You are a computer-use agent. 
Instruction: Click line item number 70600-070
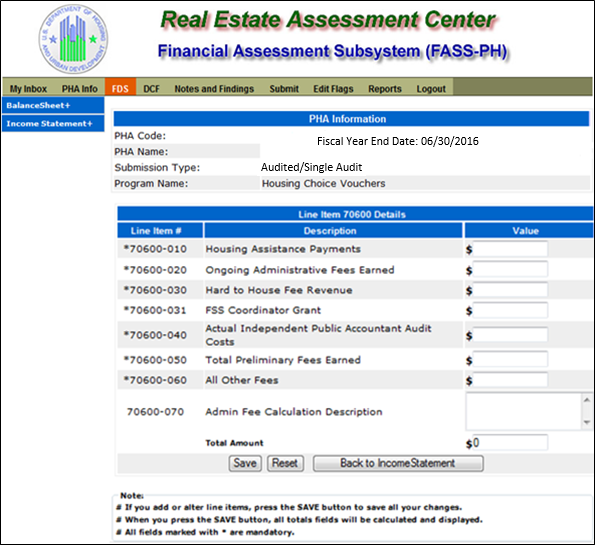[155, 412]
